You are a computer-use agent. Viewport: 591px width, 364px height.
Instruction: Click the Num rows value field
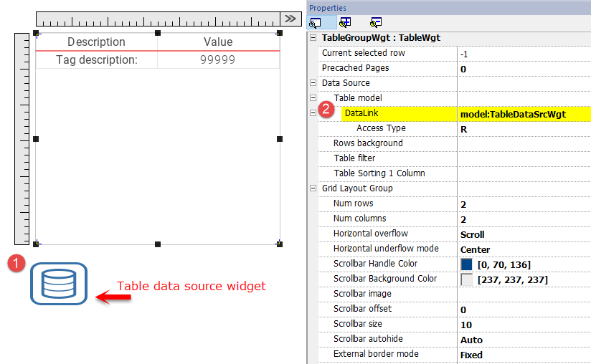pyautogui.click(x=524, y=204)
